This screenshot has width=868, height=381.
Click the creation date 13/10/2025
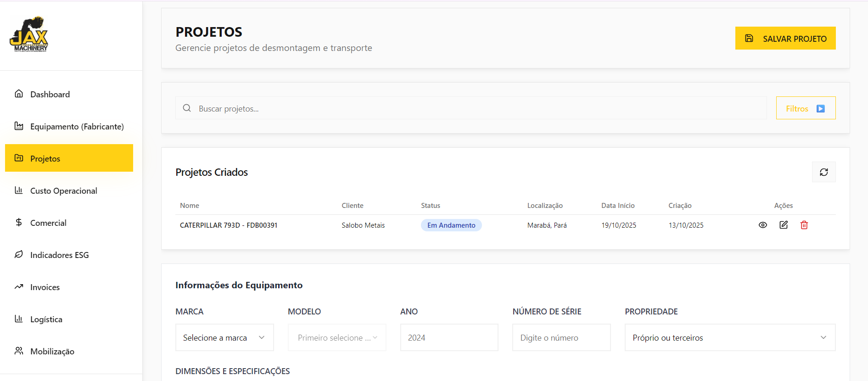[x=686, y=225]
